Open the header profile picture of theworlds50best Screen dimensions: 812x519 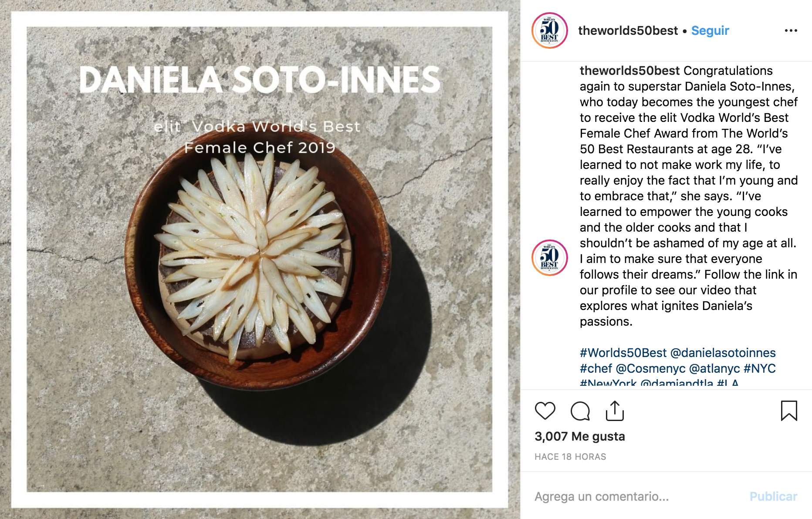pyautogui.click(x=550, y=30)
